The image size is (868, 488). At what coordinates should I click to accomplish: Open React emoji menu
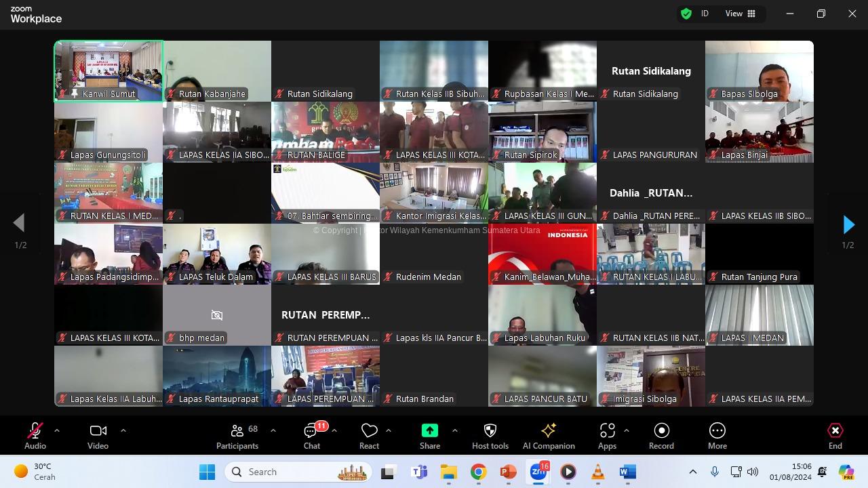(x=369, y=436)
